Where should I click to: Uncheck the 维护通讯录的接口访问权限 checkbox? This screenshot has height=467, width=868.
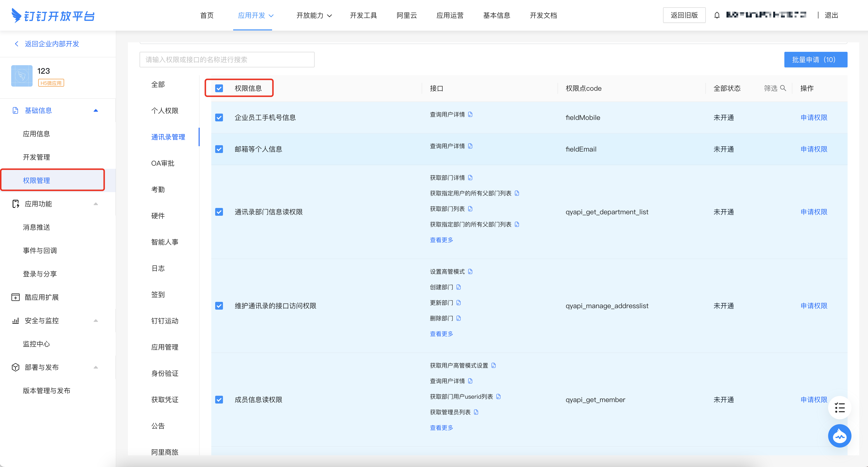219,306
